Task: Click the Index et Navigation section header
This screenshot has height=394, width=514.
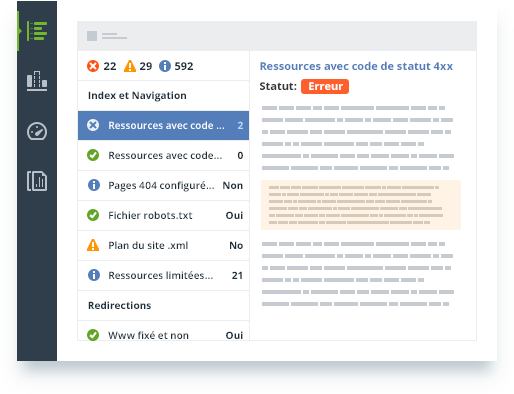Action: 137,96
